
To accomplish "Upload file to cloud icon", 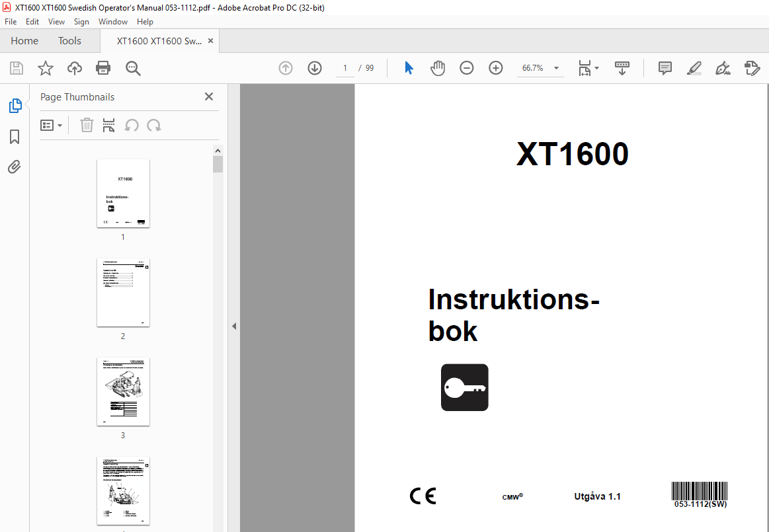I will (75, 68).
